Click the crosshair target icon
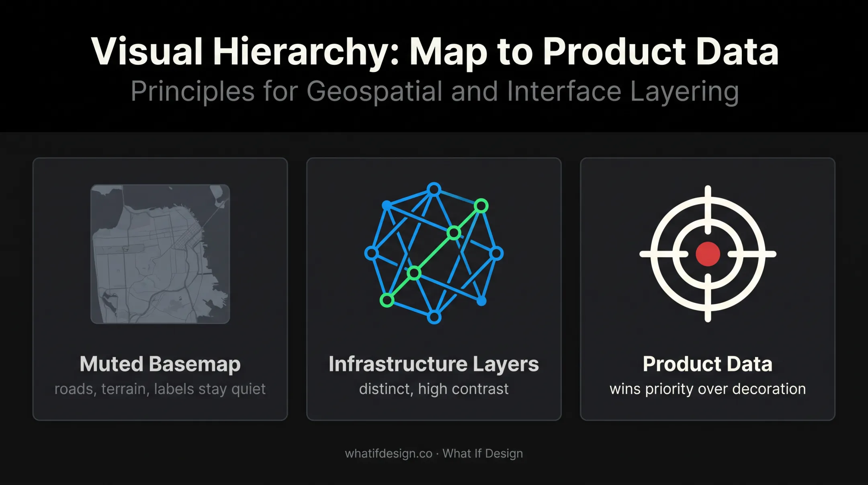Screen dimensions: 868x485 pos(708,254)
